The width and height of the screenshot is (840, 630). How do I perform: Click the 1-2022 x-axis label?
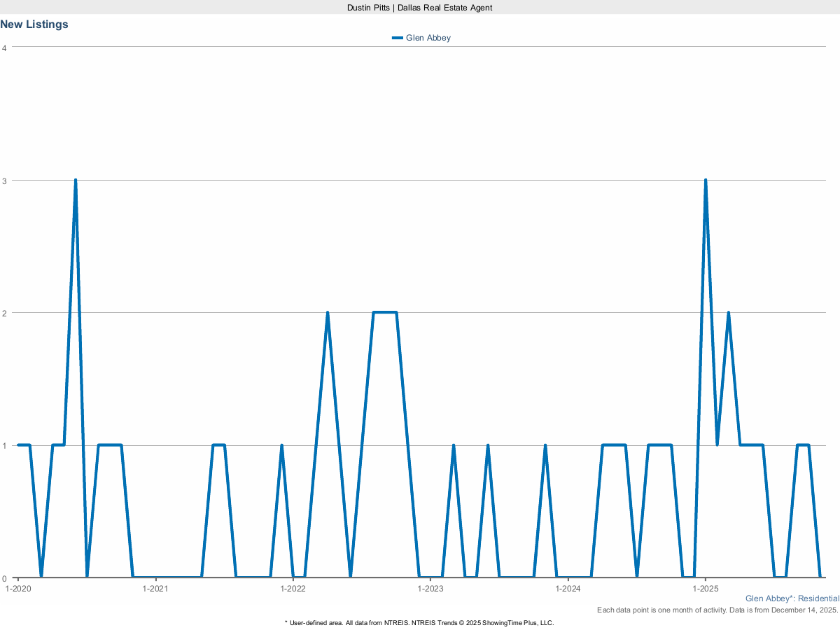(293, 589)
